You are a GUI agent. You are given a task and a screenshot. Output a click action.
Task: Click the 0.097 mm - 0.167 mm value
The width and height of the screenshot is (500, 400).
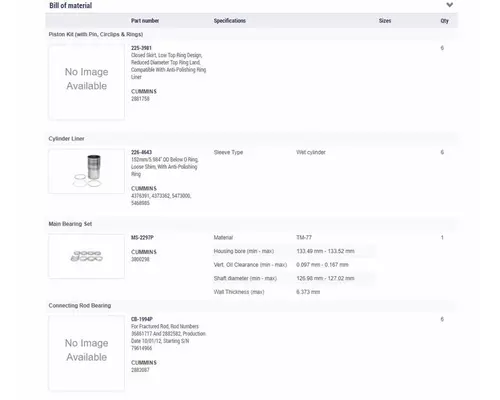click(322, 265)
